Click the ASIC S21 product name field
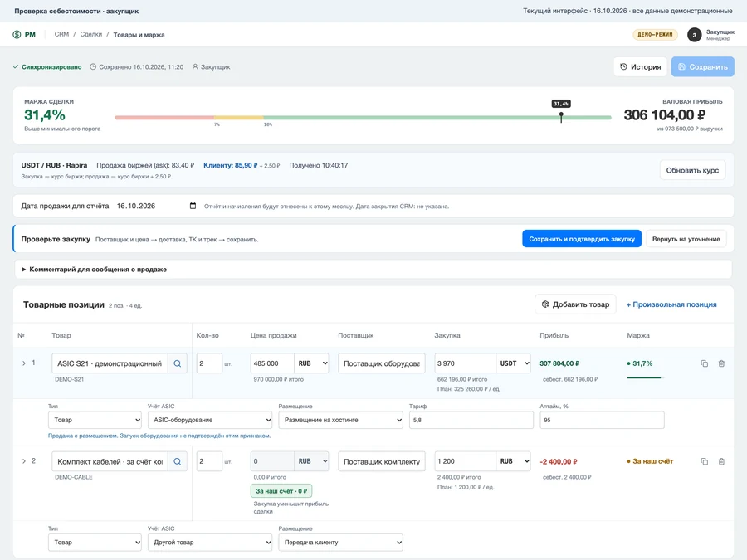The width and height of the screenshot is (747, 560). pos(110,363)
